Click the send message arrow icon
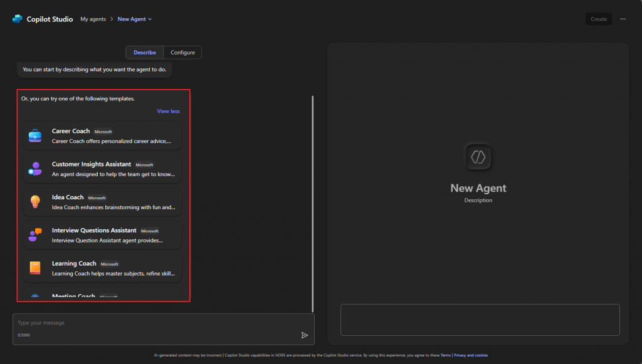This screenshot has height=364, width=642. pos(304,335)
